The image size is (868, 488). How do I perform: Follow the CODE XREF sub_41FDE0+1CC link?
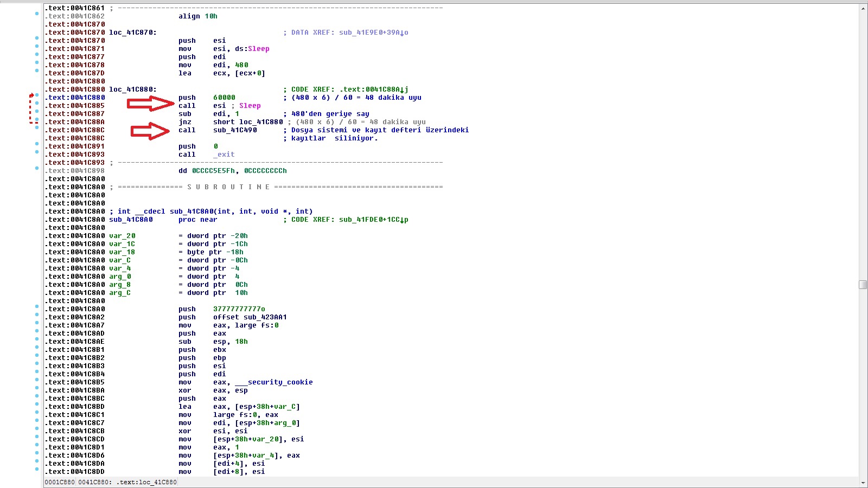click(x=374, y=220)
